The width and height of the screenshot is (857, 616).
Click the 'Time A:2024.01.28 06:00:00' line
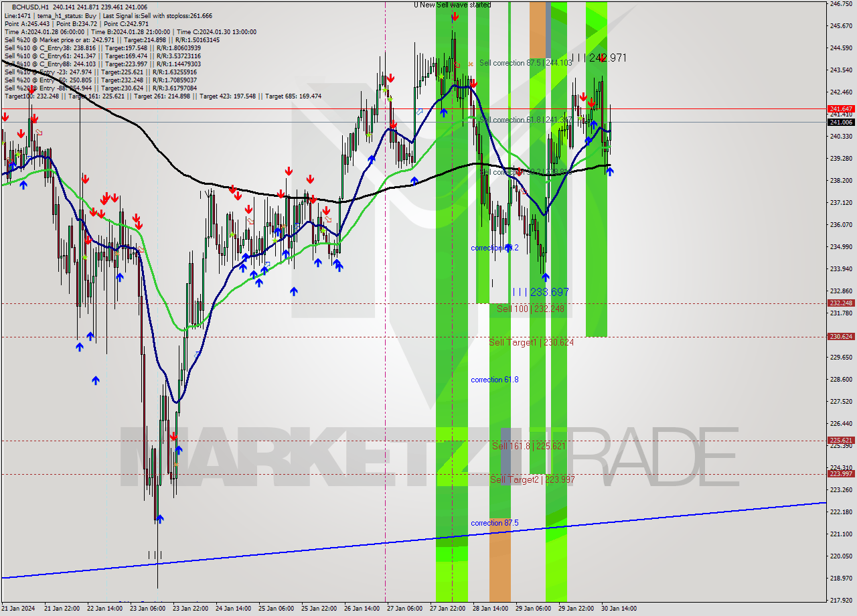pos(130,31)
